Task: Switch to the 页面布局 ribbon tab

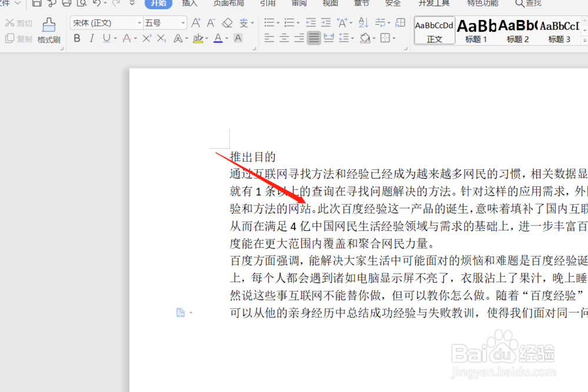Action: click(229, 3)
